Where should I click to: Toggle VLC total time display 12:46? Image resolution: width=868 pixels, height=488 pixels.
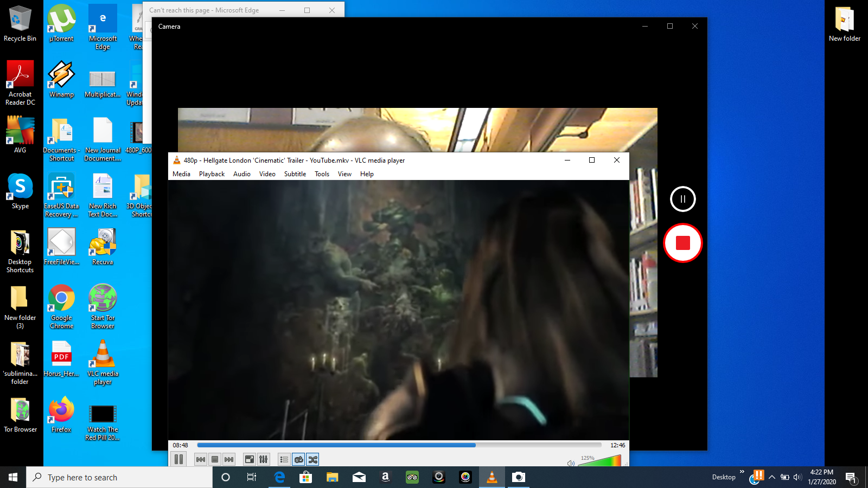pyautogui.click(x=617, y=445)
